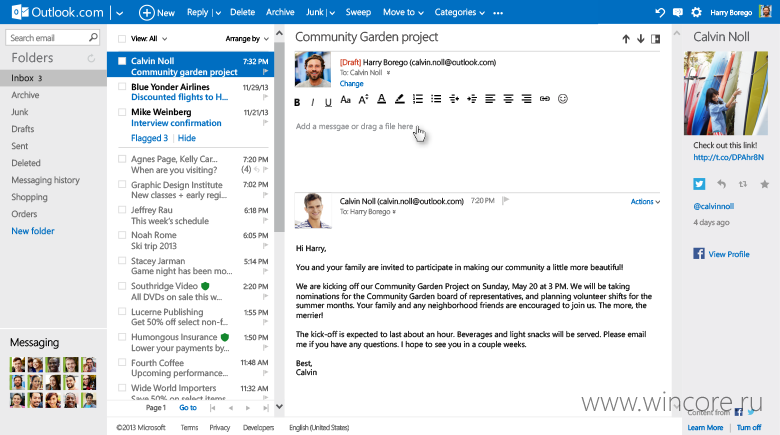This screenshot has width=780, height=435.
Task: Click the message list scrollbar
Action: (279, 137)
